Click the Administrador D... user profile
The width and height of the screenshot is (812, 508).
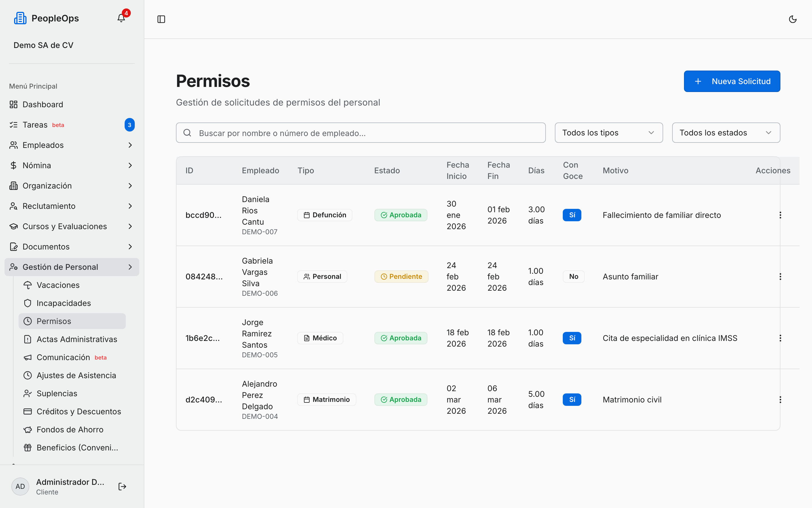point(70,487)
